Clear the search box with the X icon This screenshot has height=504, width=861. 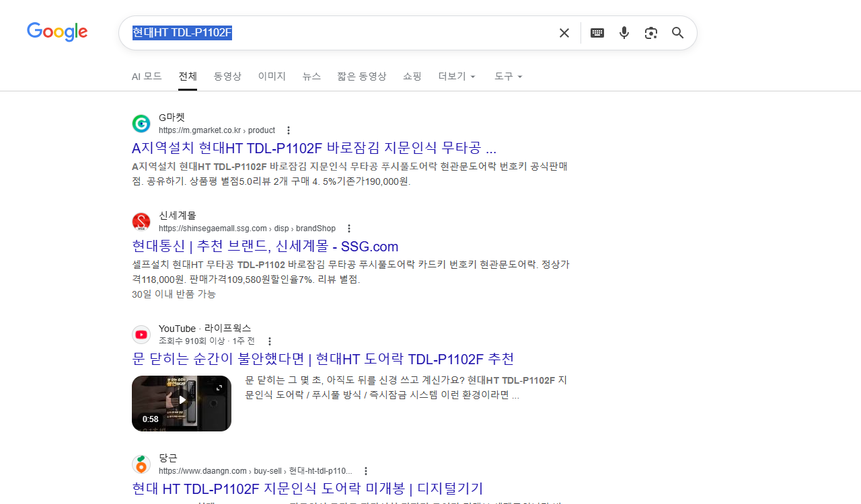click(x=564, y=33)
